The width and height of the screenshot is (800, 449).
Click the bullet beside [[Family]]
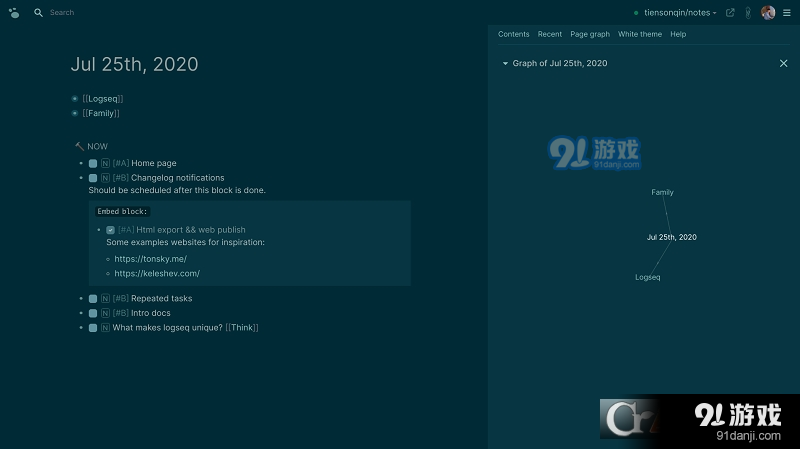tap(75, 113)
